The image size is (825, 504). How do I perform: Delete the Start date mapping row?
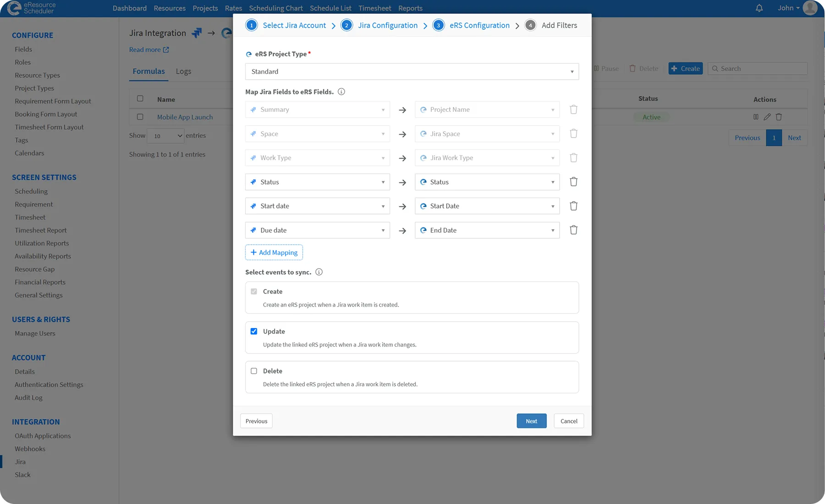(x=573, y=206)
